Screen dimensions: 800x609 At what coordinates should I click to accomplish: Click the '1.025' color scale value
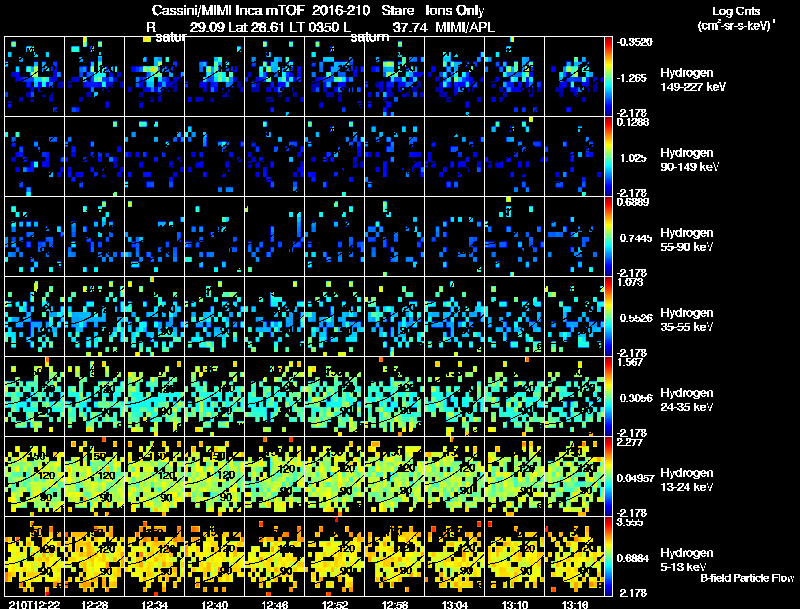pyautogui.click(x=633, y=158)
